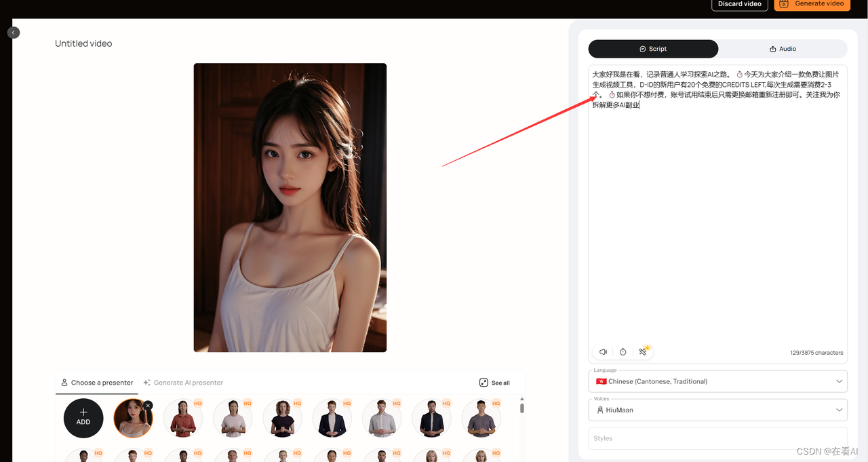Viewport: 868px width, 462px height.
Task: Collapse the sidebar with the left chevron
Action: point(13,33)
